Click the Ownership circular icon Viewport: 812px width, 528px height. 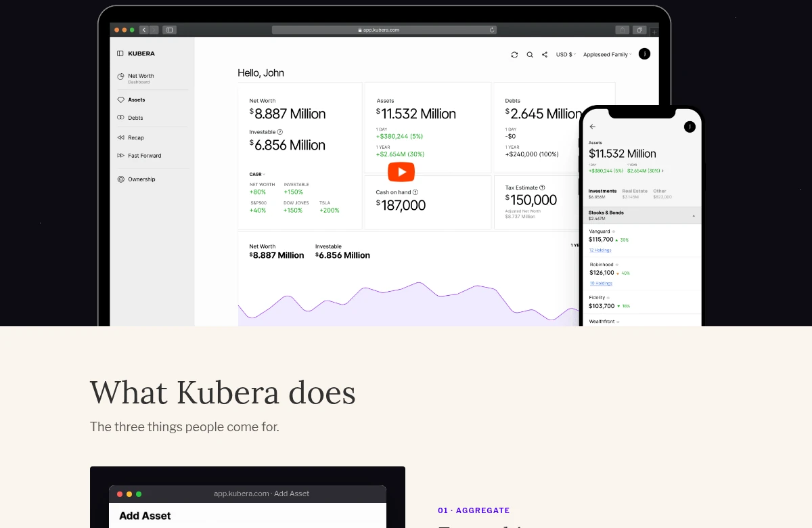click(x=120, y=179)
